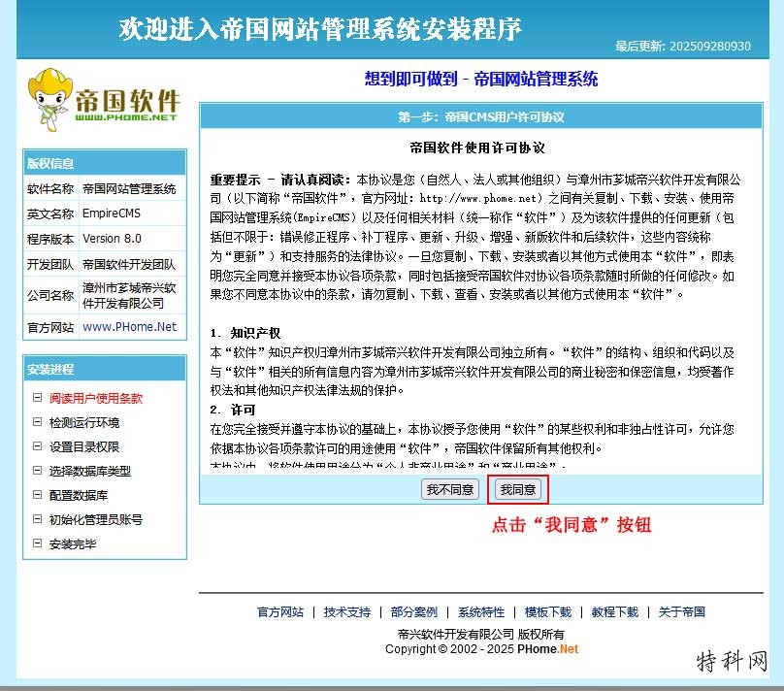Click the 帝国软件 mascot logo
The width and height of the screenshot is (784, 691).
(x=104, y=100)
